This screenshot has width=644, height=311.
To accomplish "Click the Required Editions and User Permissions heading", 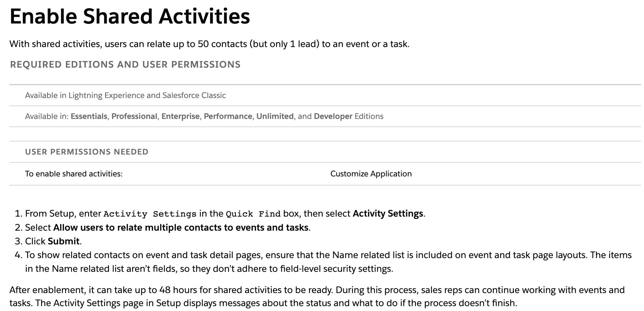I will click(125, 64).
